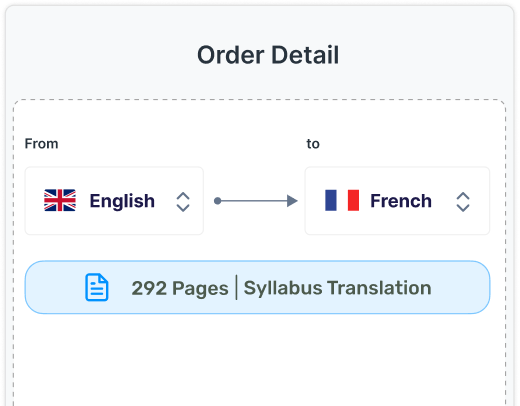Click the Order Detail heading
The image size is (520, 406).
click(268, 55)
